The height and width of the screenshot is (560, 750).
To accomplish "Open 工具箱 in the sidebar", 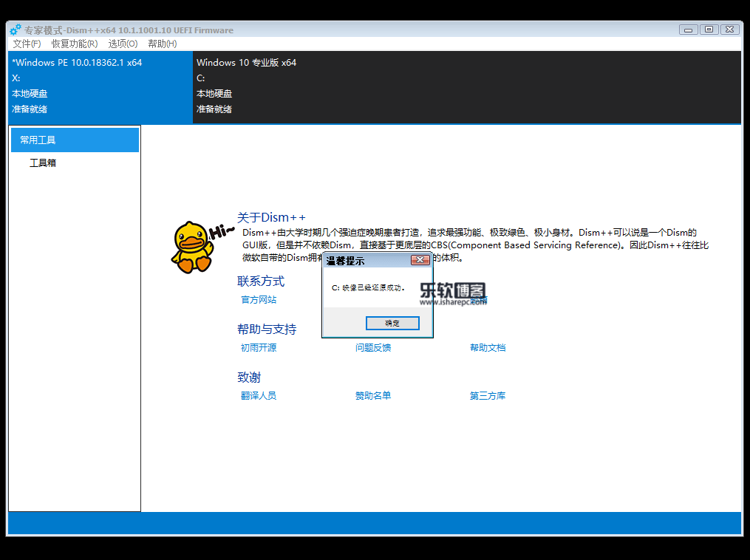I will click(x=43, y=163).
